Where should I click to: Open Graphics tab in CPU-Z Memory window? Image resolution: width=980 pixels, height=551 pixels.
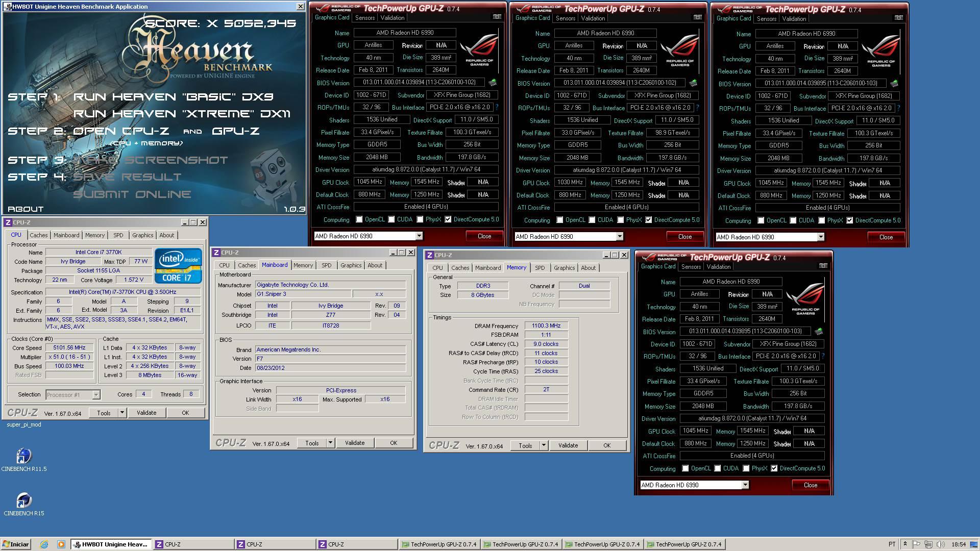(x=564, y=268)
